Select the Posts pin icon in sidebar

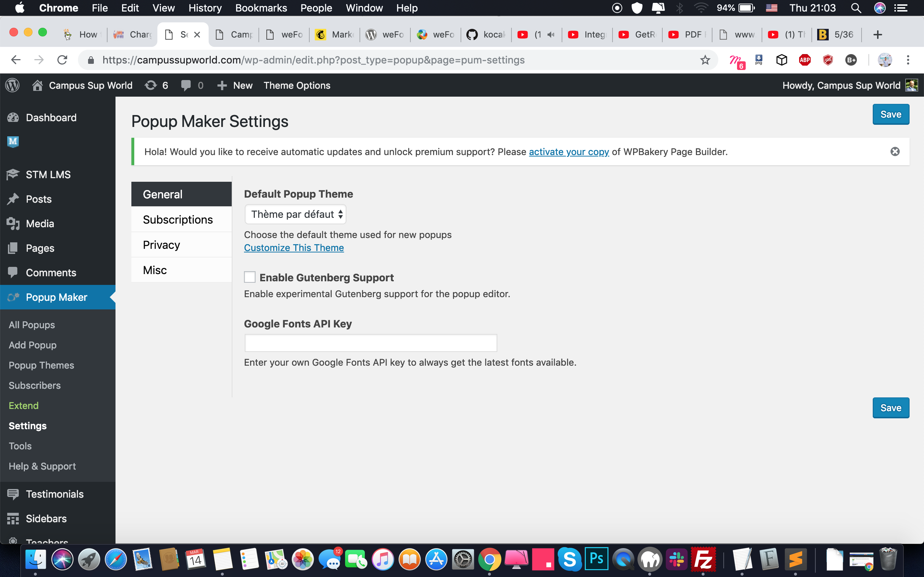pos(13,199)
